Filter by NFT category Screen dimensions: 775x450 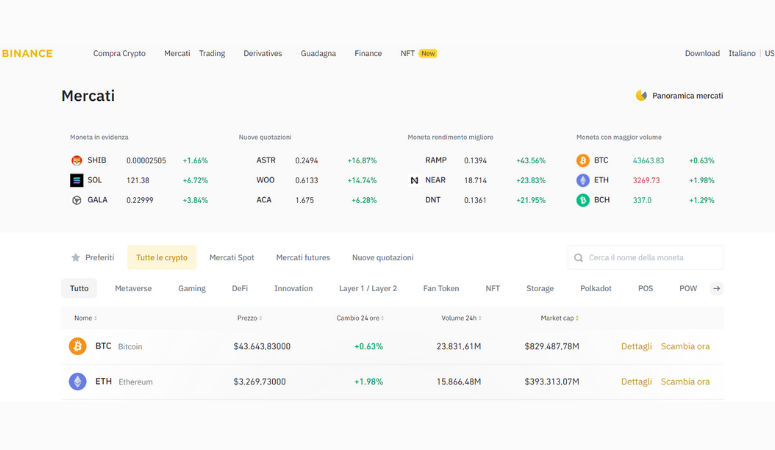tap(492, 288)
